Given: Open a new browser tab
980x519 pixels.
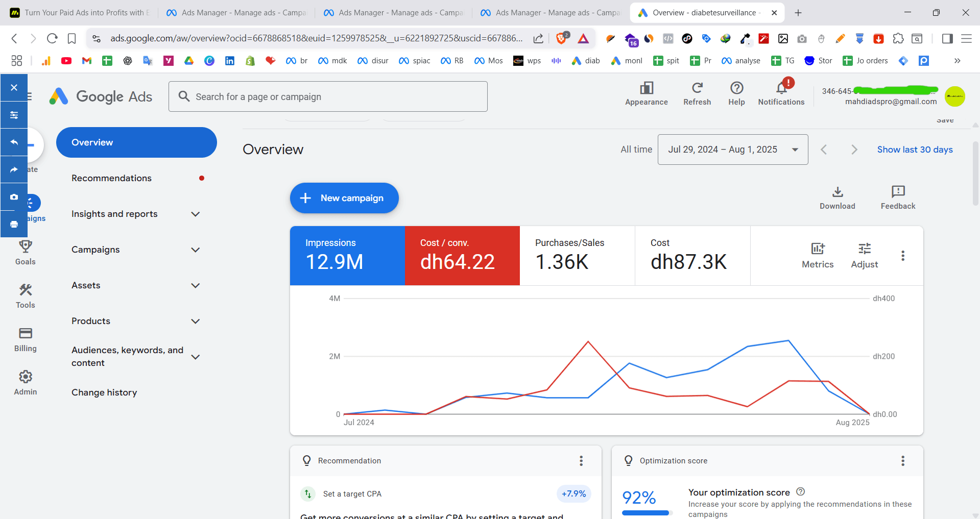Looking at the screenshot, I should point(798,13).
